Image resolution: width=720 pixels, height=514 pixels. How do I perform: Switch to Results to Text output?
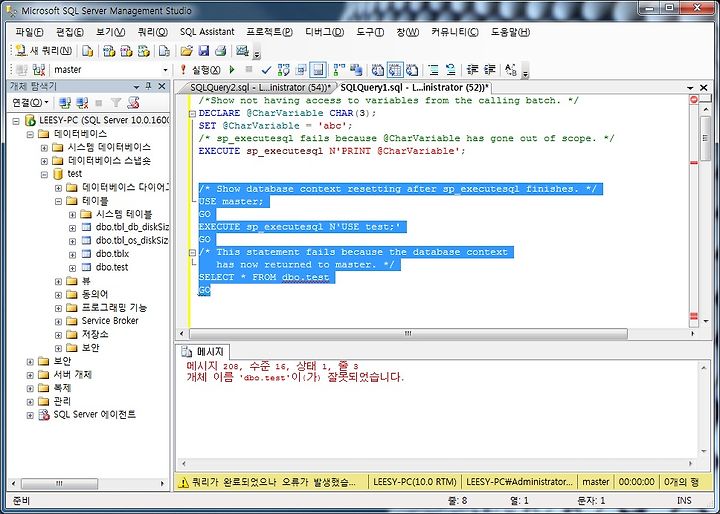point(377,70)
